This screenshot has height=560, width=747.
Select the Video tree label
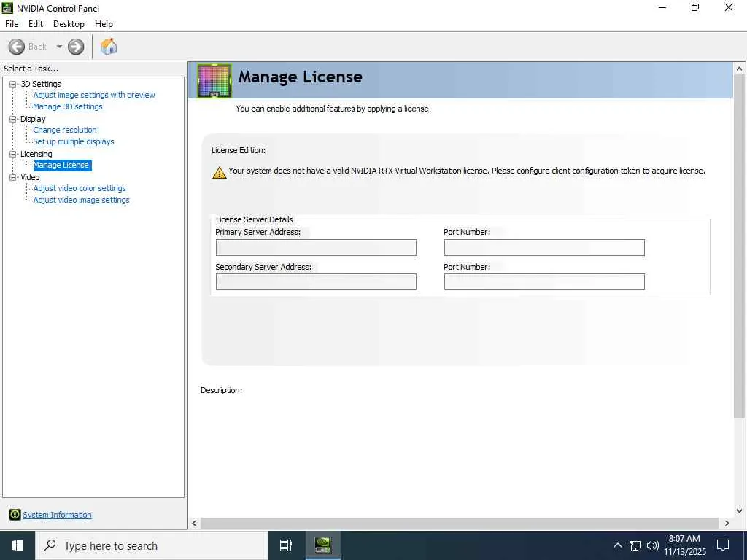30,177
